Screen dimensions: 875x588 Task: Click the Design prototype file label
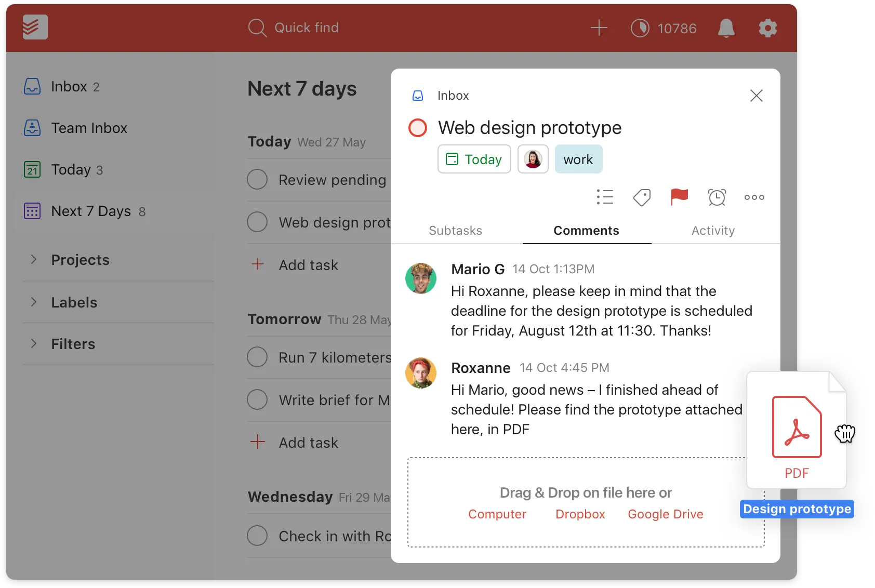(x=797, y=509)
